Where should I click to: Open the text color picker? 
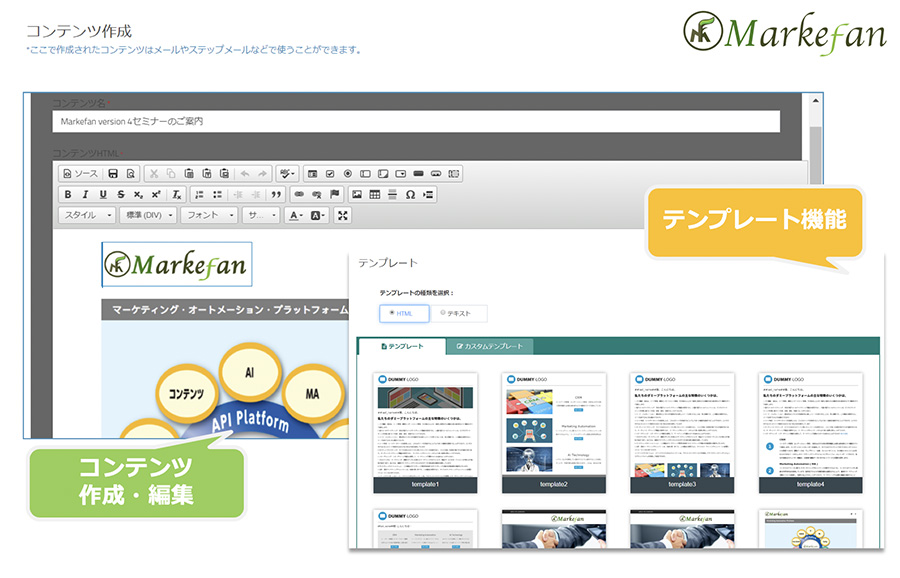tap(296, 215)
